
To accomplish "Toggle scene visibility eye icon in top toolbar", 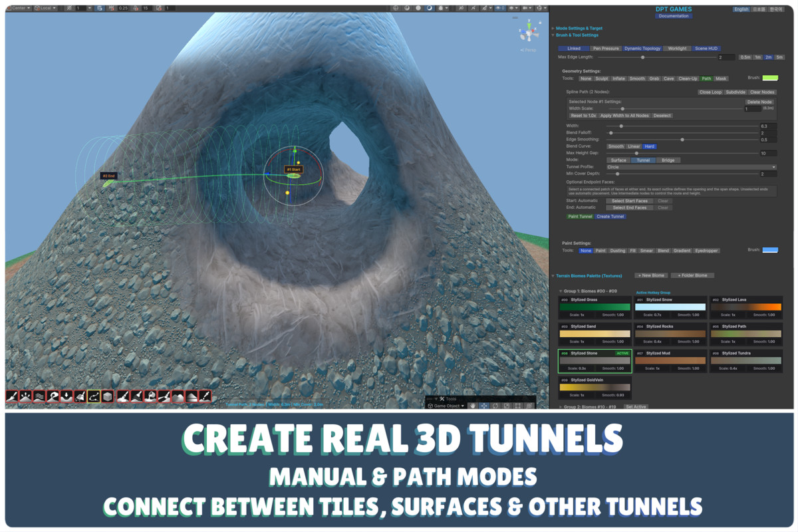I will pyautogui.click(x=500, y=8).
